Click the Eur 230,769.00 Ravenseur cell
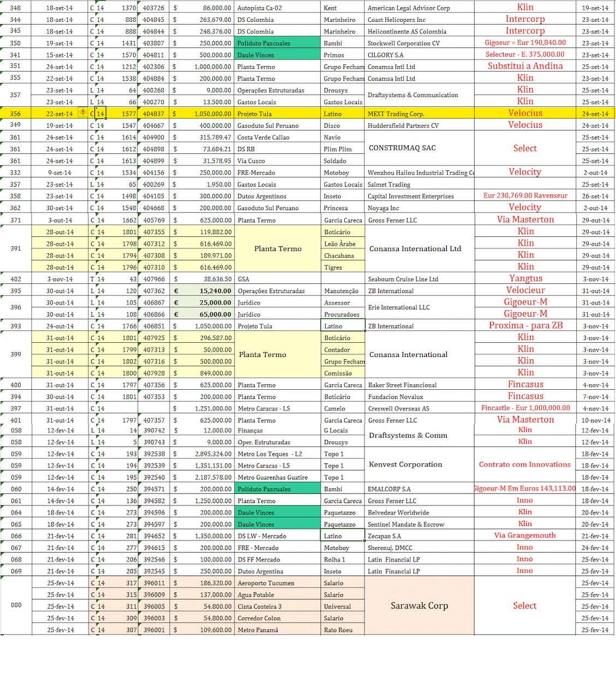Viewport: 616px width, 690px height. (525, 195)
